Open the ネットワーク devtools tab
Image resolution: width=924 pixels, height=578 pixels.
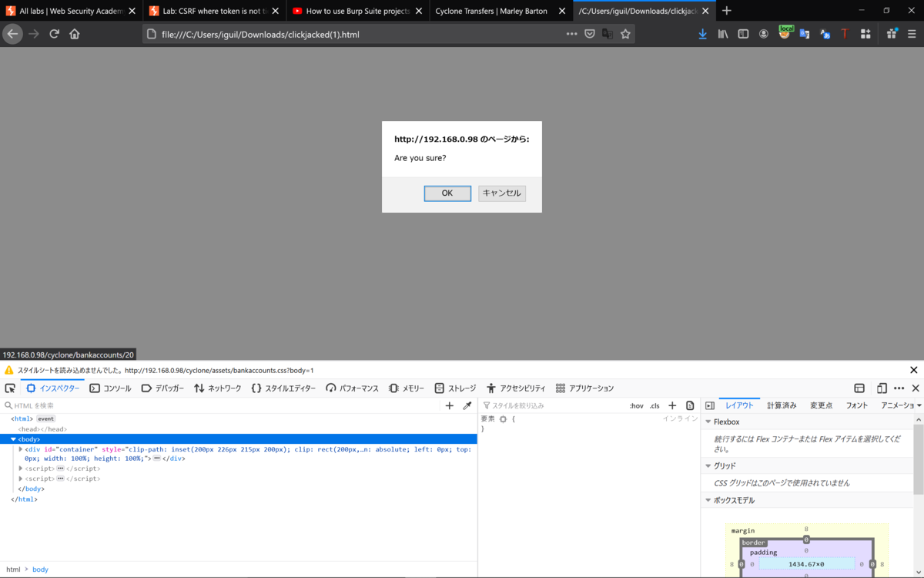point(218,388)
